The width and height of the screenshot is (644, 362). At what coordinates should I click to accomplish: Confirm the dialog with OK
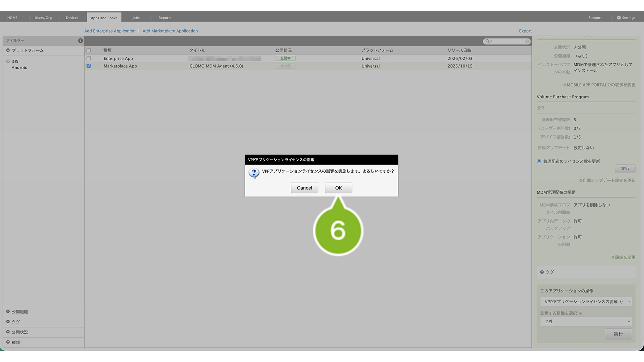pos(338,188)
